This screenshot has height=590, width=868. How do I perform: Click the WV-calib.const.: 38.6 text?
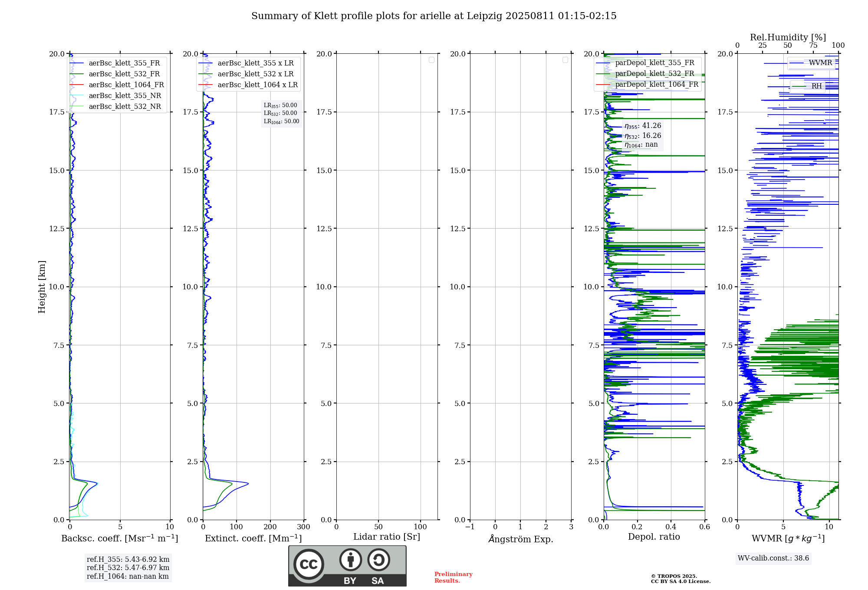point(773,558)
